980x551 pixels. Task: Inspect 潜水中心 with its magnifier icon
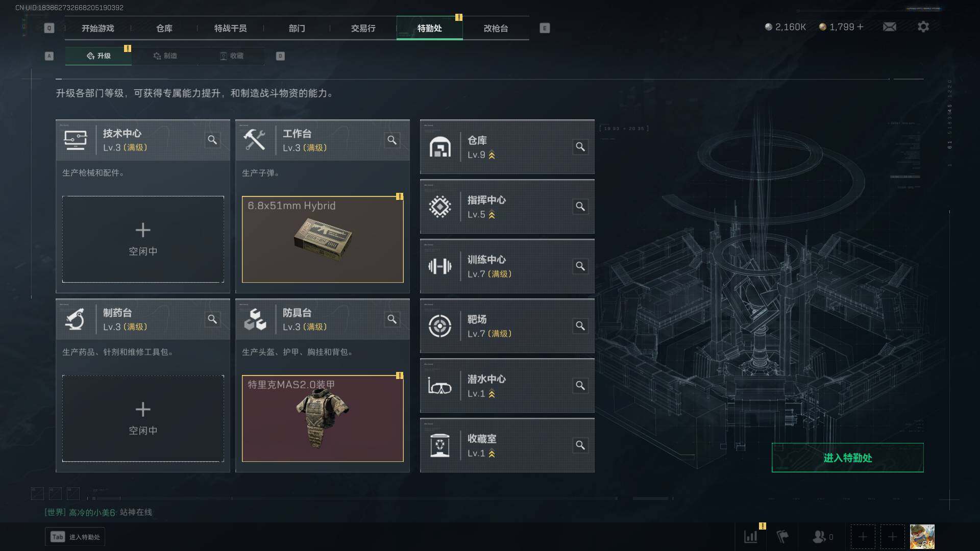tap(580, 386)
